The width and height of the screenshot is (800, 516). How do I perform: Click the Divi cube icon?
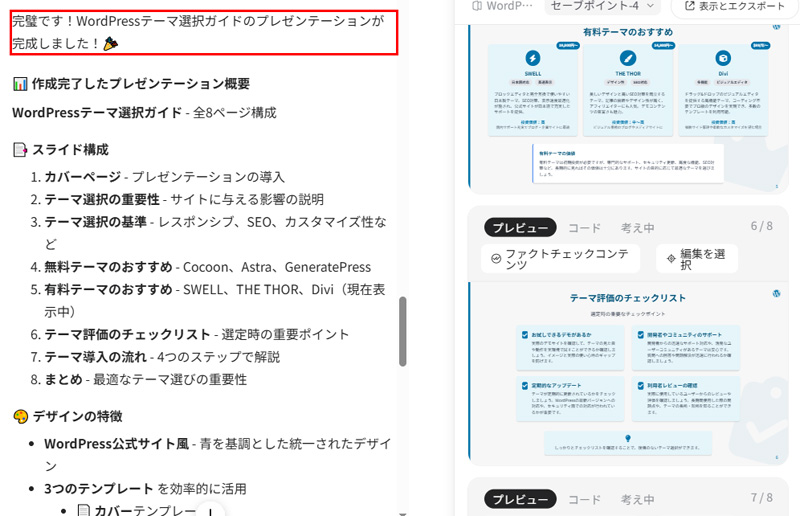722,58
